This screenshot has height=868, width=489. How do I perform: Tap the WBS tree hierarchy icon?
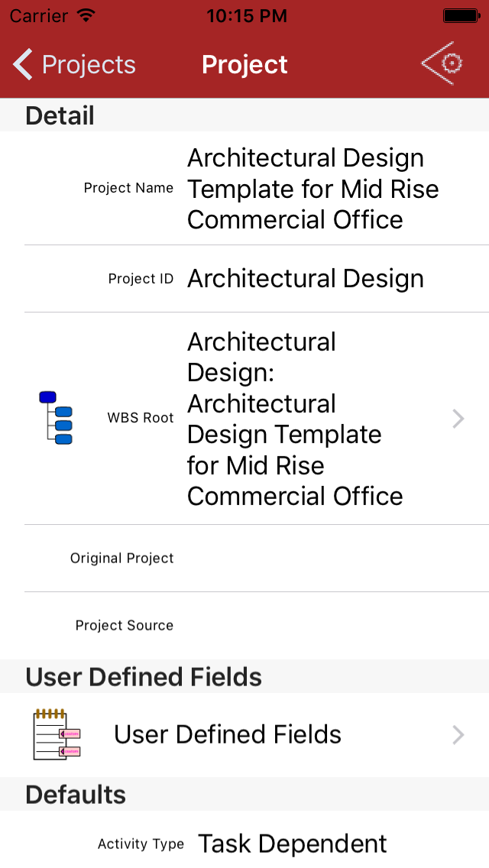55,418
